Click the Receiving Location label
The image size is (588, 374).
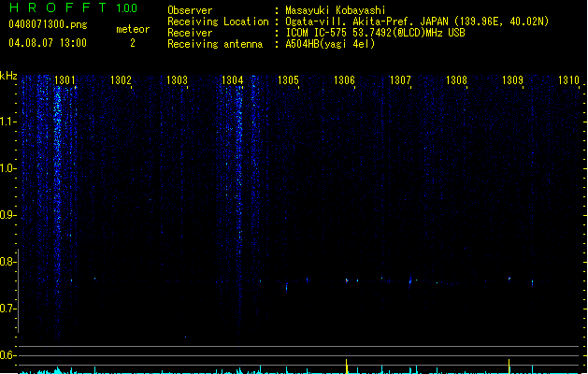218,22
